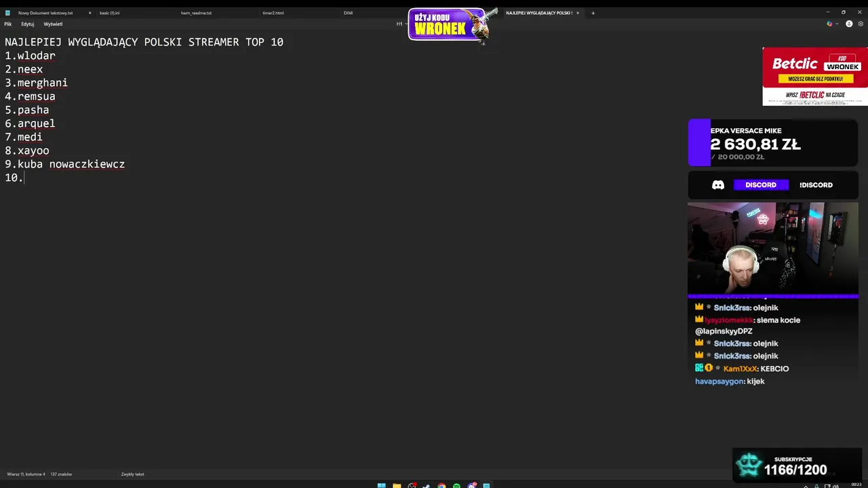Click the Copilot icon in Notepad toolbar
Viewport: 868px width, 488px height.
coord(829,24)
